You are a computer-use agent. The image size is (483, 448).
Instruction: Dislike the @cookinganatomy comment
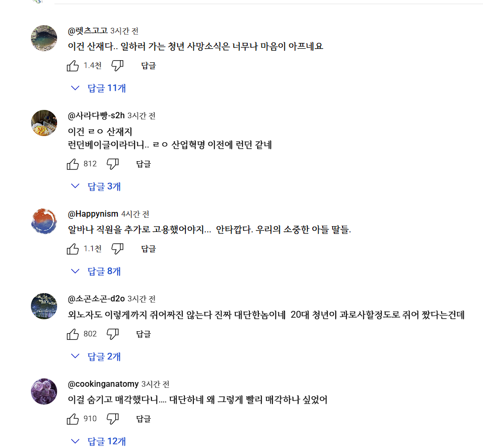point(113,419)
